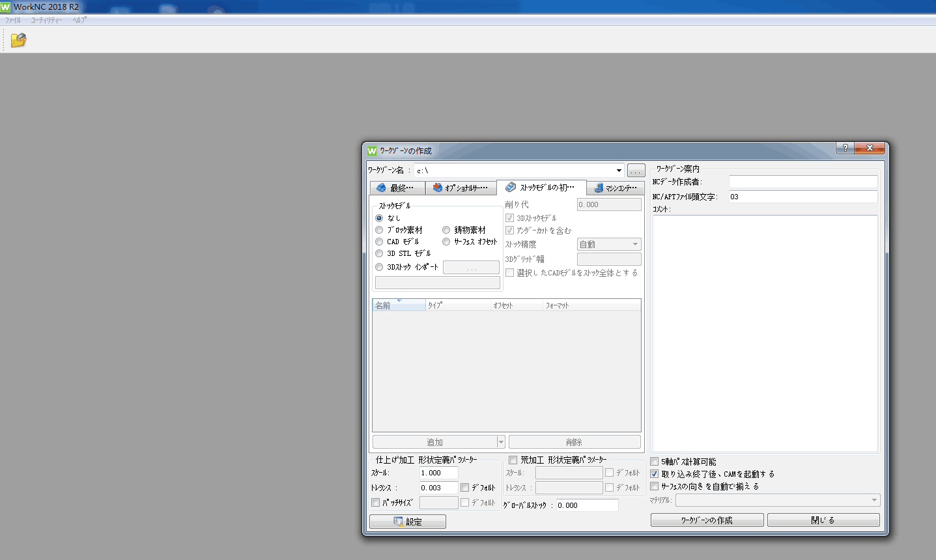Screen dimensions: 936x560
Task: Click the グローバルストック field with 0.000
Action: pyautogui.click(x=587, y=505)
